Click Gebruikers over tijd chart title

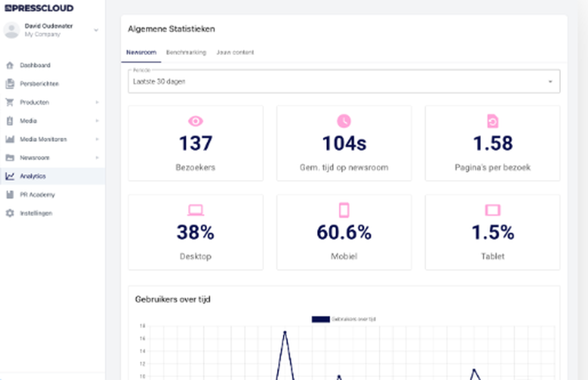pos(172,299)
